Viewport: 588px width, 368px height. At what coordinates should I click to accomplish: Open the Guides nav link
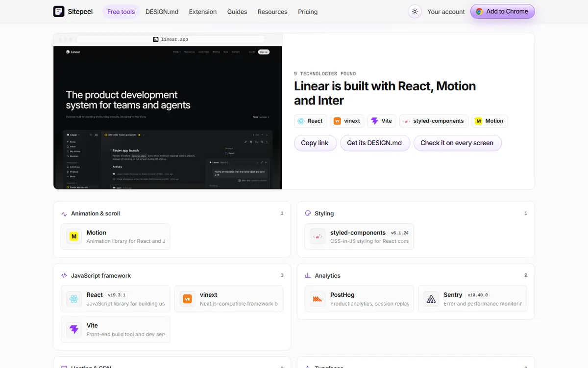[237, 12]
